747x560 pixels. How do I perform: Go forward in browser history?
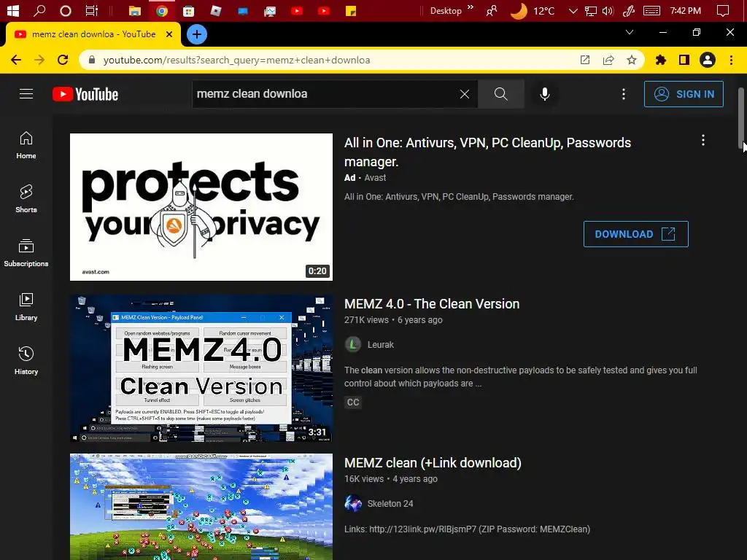tap(39, 60)
